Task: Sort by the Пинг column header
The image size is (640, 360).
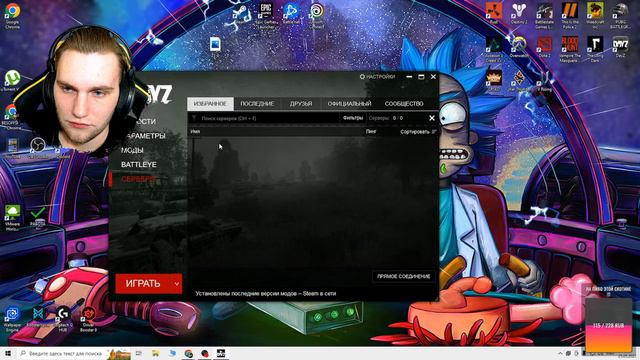Action: (x=371, y=132)
